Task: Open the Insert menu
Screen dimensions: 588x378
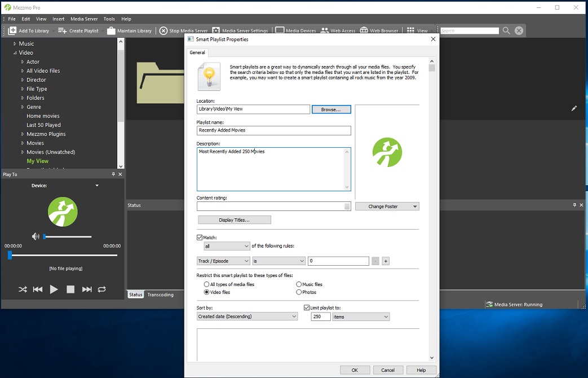Action: [x=58, y=19]
